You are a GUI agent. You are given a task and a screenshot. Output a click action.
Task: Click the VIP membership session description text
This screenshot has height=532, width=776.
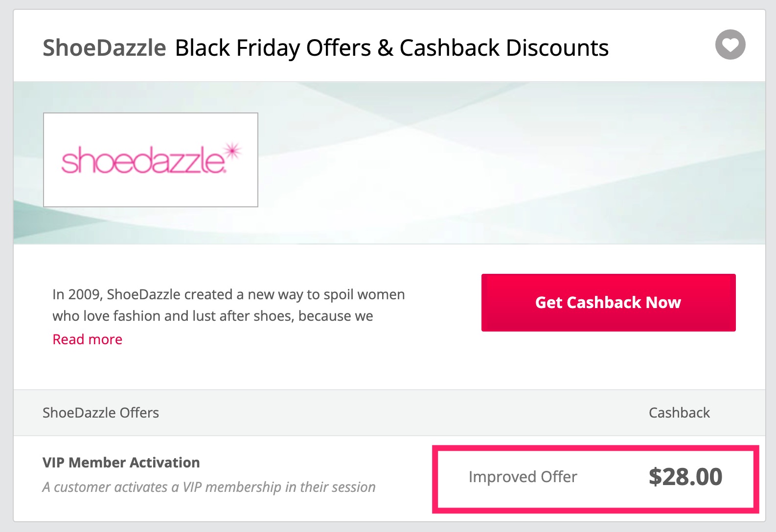click(x=209, y=487)
